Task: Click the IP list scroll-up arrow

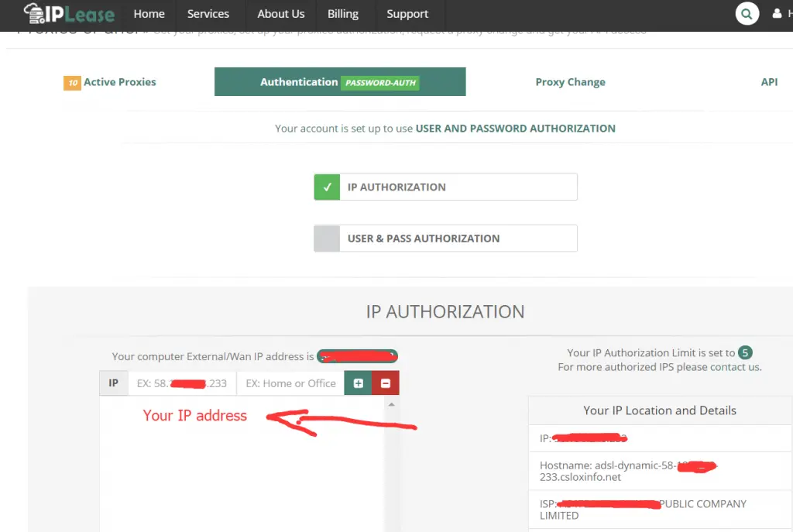Action: [391, 404]
